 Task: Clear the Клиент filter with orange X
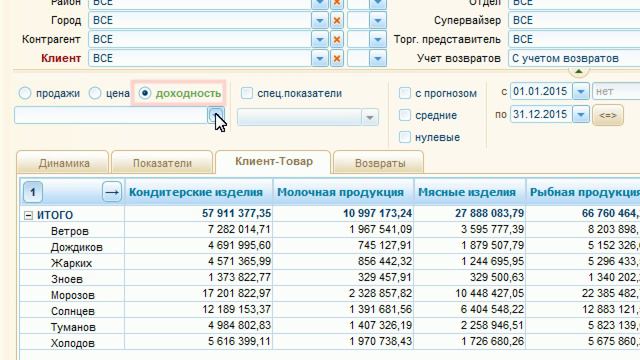337,58
